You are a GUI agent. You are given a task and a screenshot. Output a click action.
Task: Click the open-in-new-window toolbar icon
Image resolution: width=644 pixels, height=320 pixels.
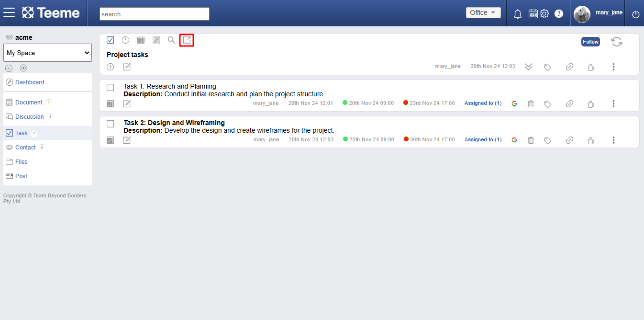coord(187,40)
